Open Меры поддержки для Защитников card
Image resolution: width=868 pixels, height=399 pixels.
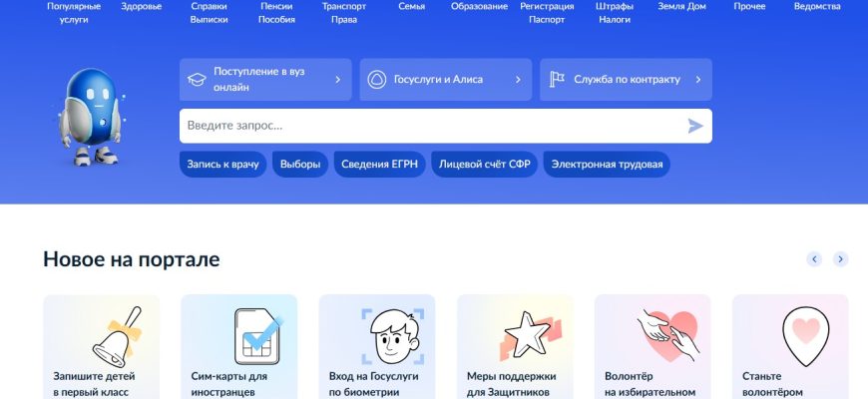515,347
